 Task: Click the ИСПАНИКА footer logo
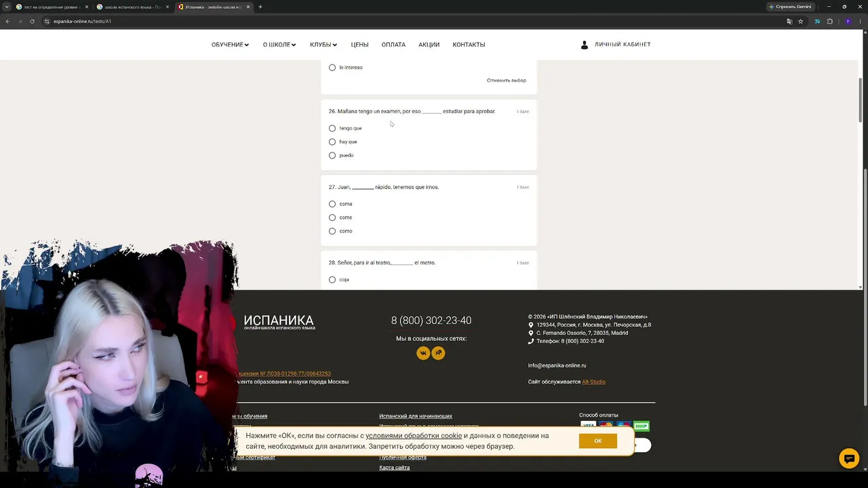click(x=279, y=322)
